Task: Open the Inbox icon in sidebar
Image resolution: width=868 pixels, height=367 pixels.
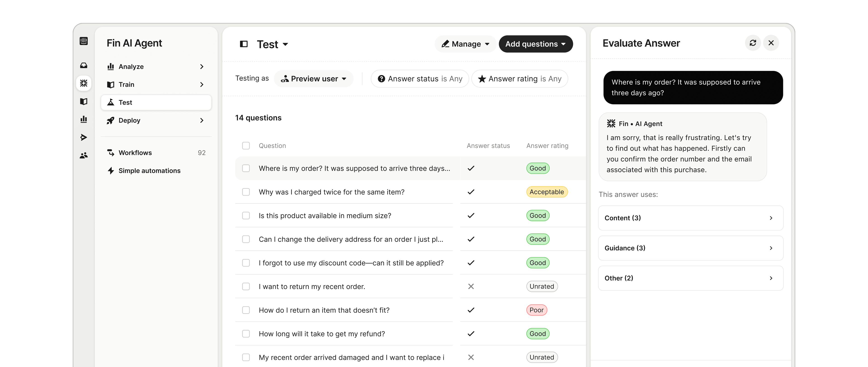Action: click(x=84, y=65)
